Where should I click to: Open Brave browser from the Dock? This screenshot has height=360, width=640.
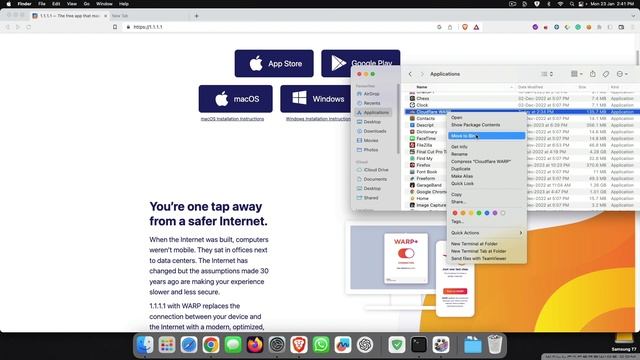tap(299, 345)
